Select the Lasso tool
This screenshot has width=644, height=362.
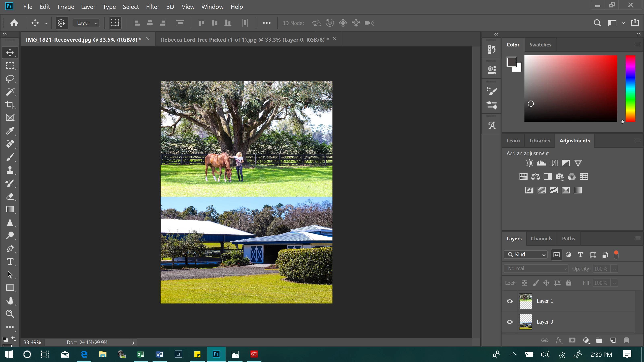pyautogui.click(x=10, y=79)
